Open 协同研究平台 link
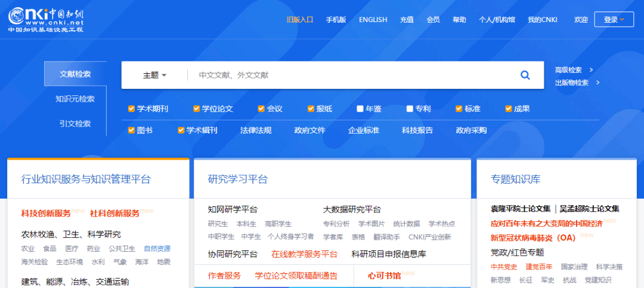 coord(233,254)
